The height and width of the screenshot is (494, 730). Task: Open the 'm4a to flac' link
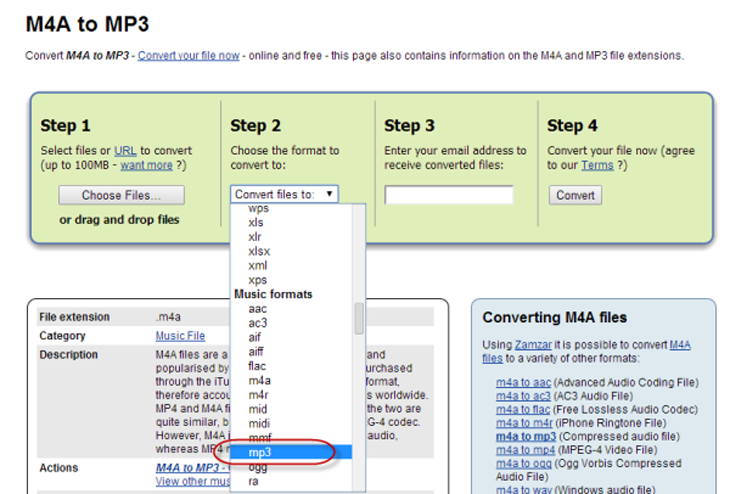point(523,409)
